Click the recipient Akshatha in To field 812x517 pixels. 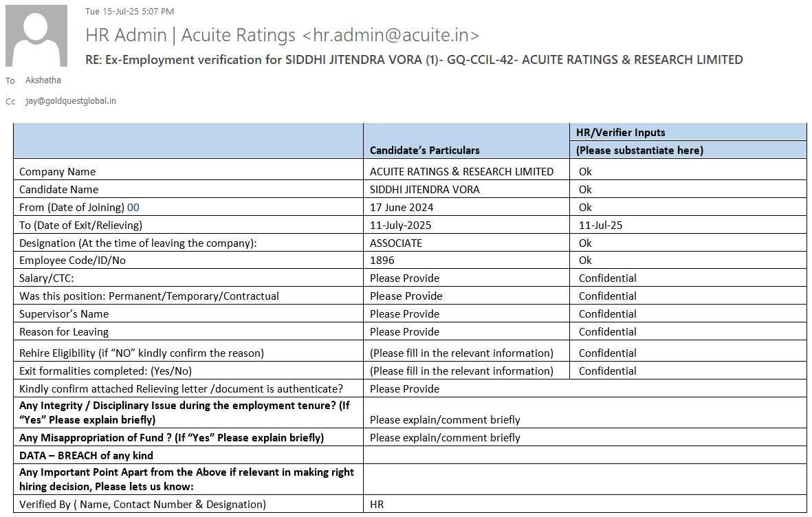[x=43, y=80]
